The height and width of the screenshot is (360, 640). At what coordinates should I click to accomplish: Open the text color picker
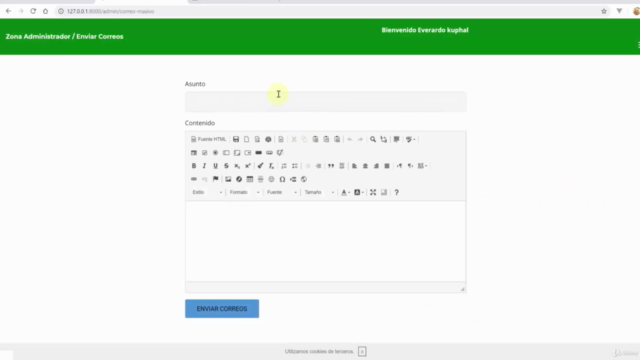point(345,192)
